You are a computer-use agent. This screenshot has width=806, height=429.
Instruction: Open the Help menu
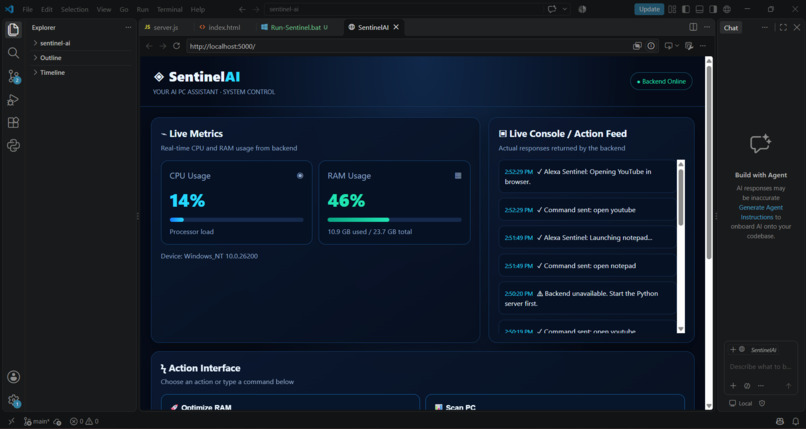tap(197, 9)
